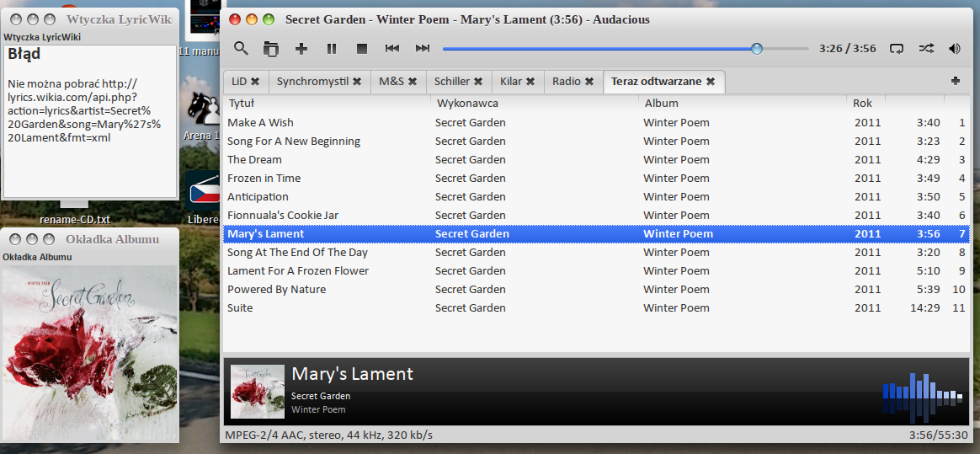Toggle shuffle mode icon

point(926,48)
